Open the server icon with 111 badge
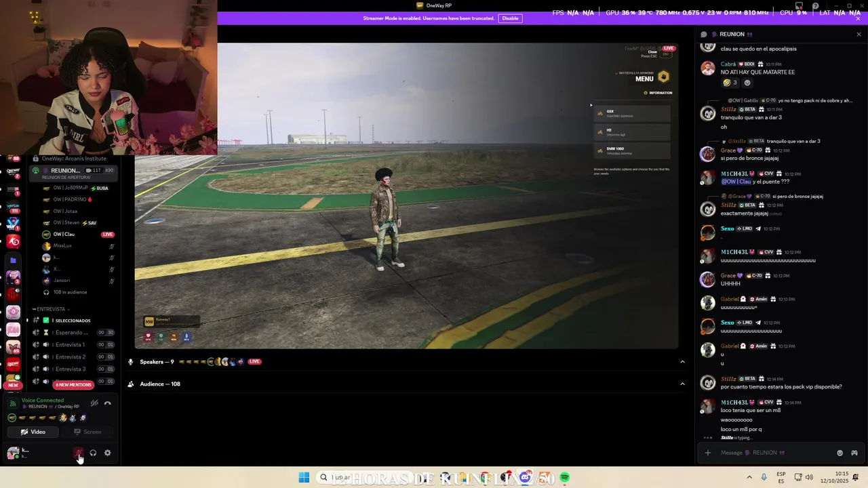The image size is (868, 488). point(13,207)
